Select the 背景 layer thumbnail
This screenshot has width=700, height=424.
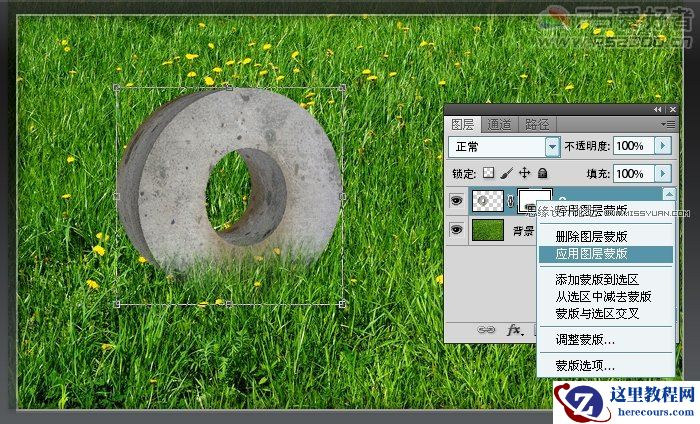[488, 230]
